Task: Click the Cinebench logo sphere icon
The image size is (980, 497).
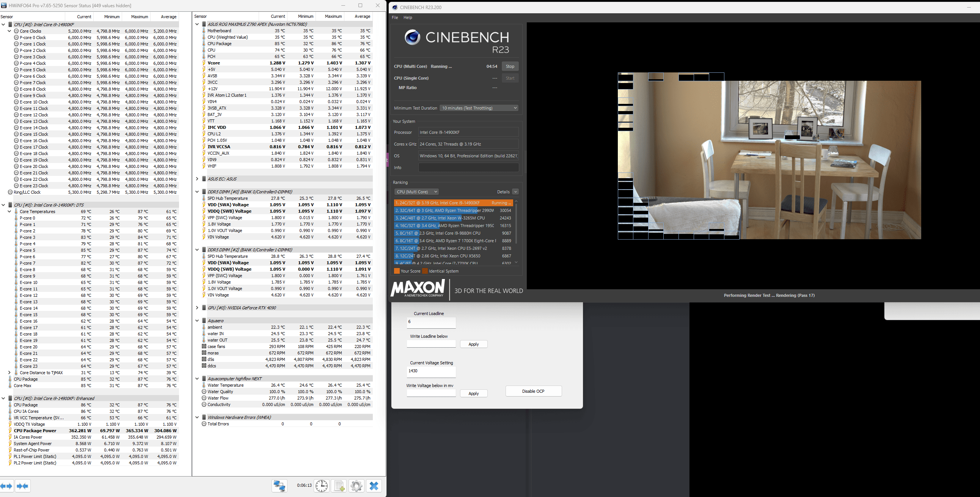Action: [x=412, y=37]
